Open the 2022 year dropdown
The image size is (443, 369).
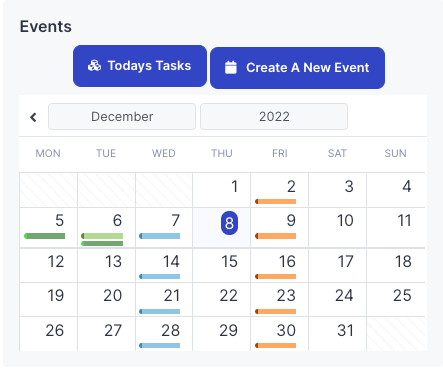[274, 116]
